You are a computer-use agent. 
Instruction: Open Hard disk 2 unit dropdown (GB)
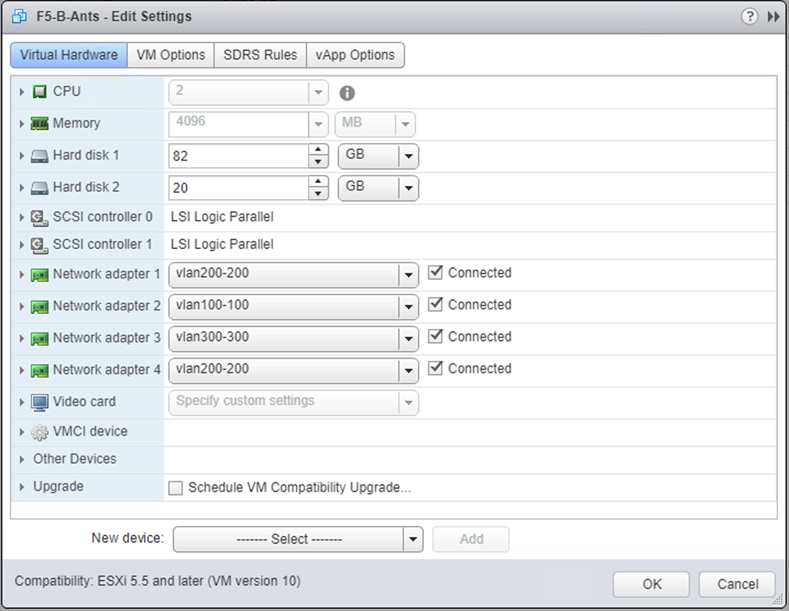click(x=378, y=188)
